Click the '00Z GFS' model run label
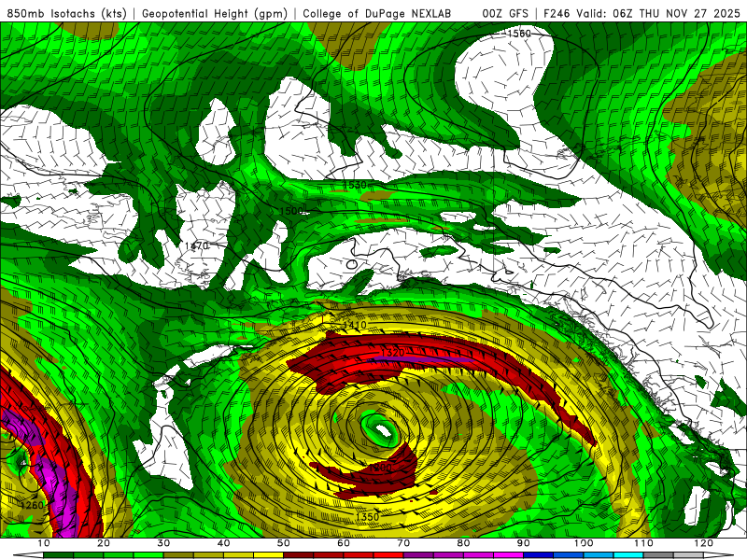Viewport: 747px width, 560px height. 505,13
